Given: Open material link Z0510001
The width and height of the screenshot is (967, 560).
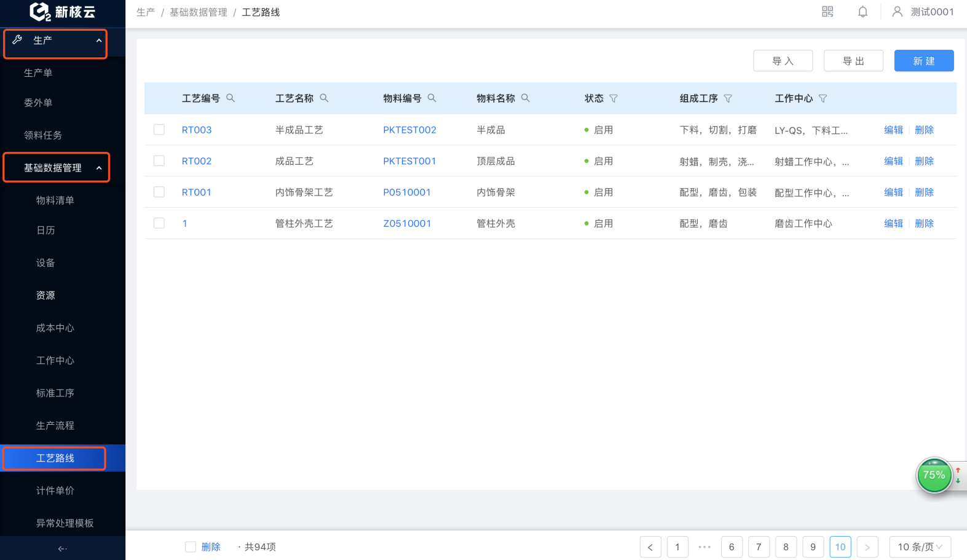Looking at the screenshot, I should pyautogui.click(x=407, y=224).
